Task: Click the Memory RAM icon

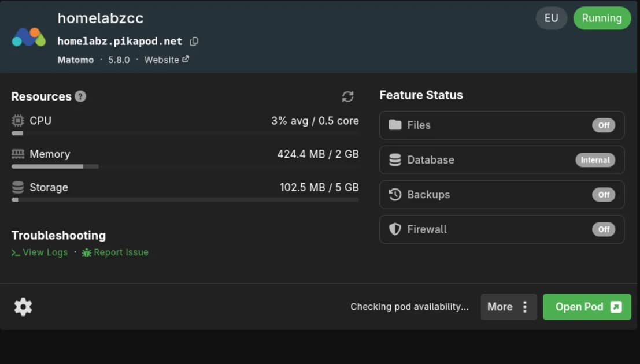Action: click(19, 154)
